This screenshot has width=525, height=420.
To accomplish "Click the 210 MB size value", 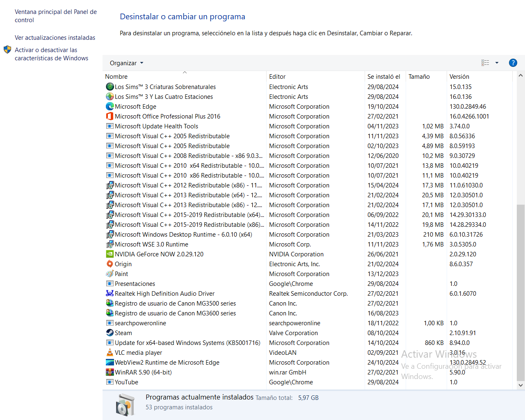I will [x=434, y=234].
